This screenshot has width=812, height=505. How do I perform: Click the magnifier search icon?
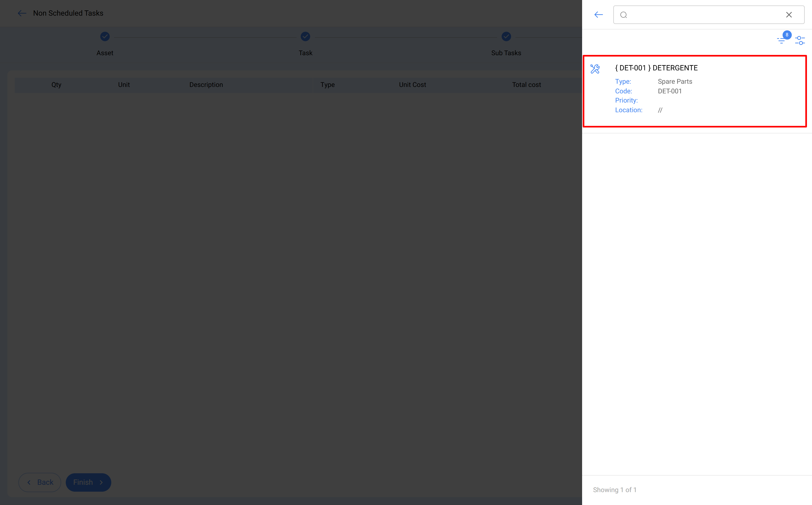(623, 15)
